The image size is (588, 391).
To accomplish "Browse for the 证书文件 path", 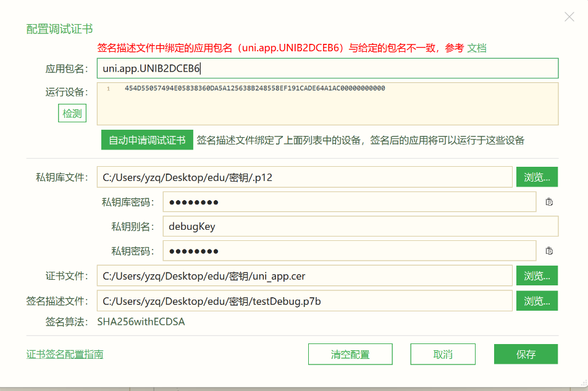I will pyautogui.click(x=537, y=276).
